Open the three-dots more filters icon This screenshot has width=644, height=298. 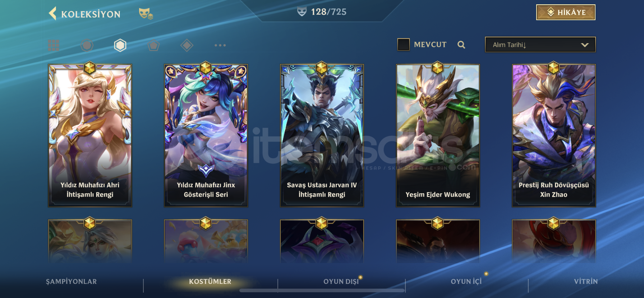(220, 45)
